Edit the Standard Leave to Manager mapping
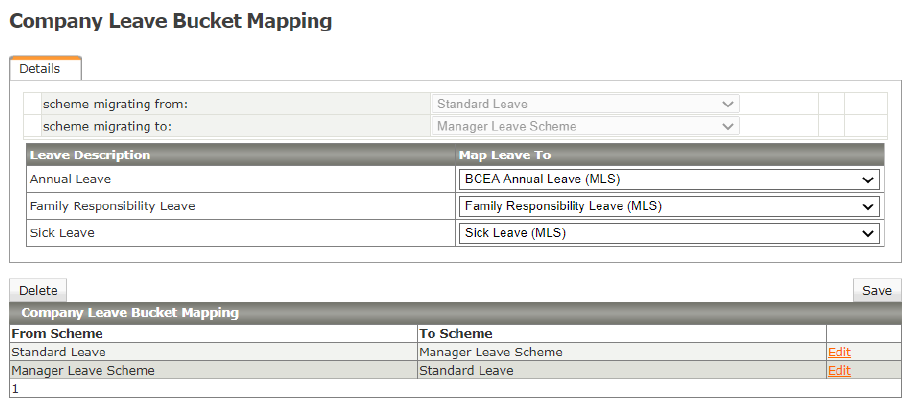Image resolution: width=911 pixels, height=411 pixels. (x=839, y=352)
